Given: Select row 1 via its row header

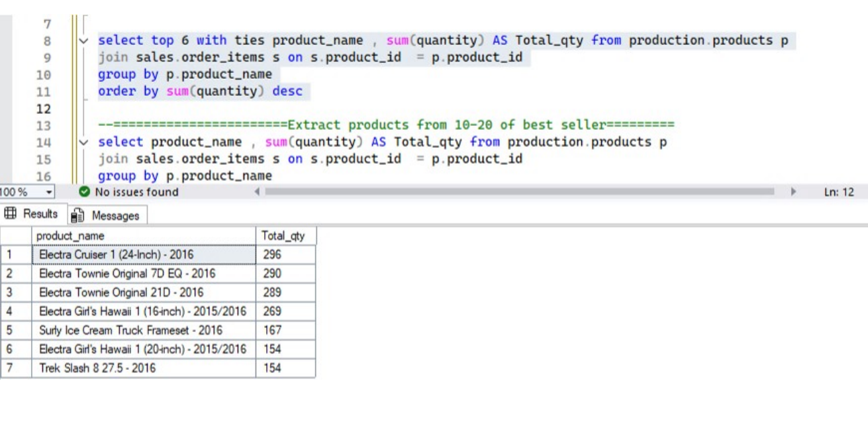Looking at the screenshot, I should [16, 254].
